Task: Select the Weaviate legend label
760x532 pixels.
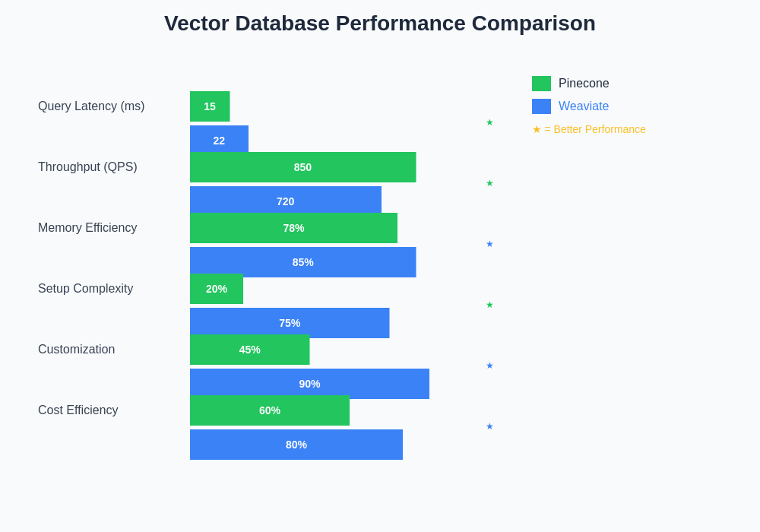Action: click(x=584, y=106)
